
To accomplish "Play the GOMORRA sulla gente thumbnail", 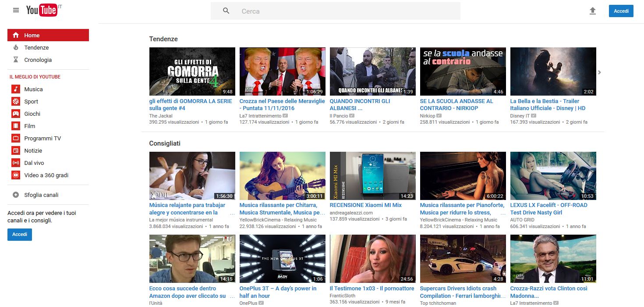I will (192, 71).
